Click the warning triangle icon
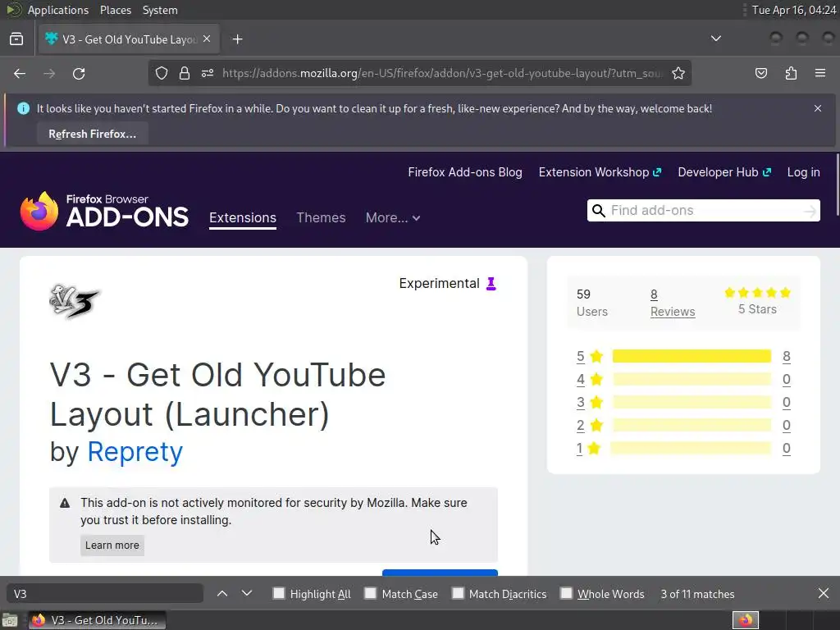 point(65,503)
